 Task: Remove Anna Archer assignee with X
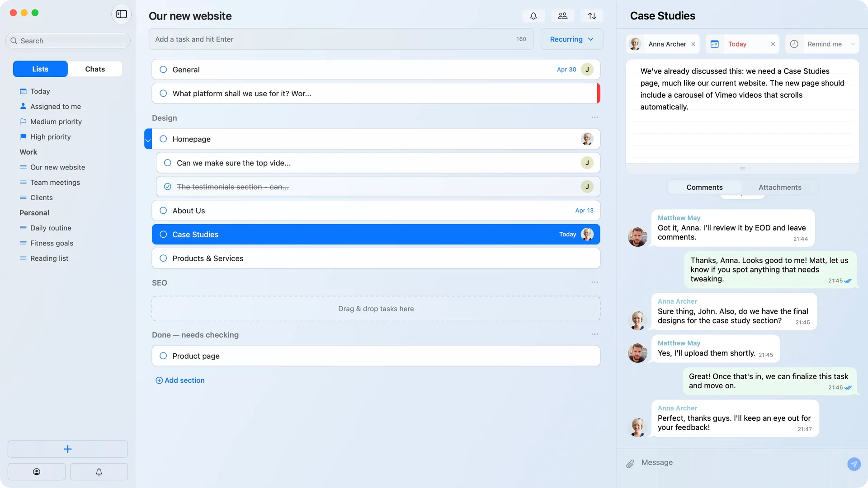[x=693, y=44]
